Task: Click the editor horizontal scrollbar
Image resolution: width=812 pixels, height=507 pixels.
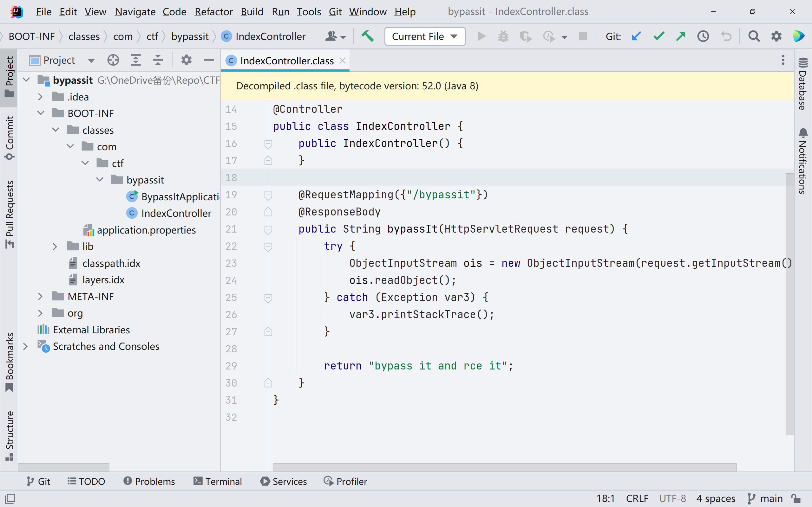Action: 504,467
